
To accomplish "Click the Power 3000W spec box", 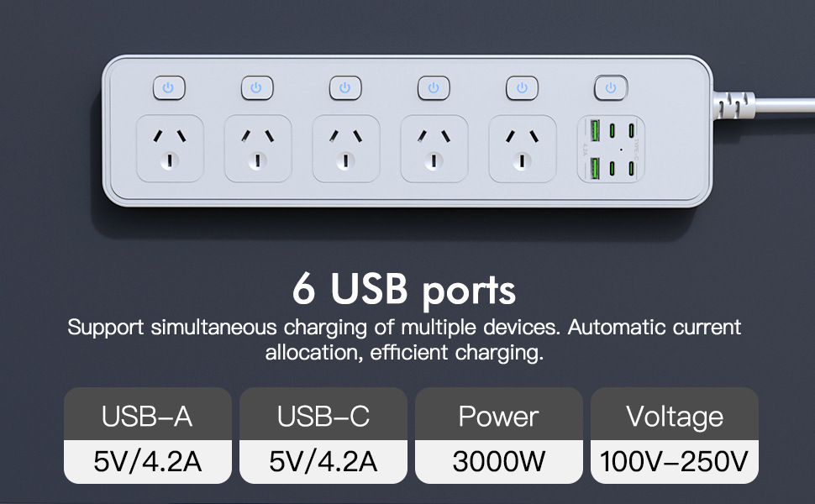I will pos(499,435).
